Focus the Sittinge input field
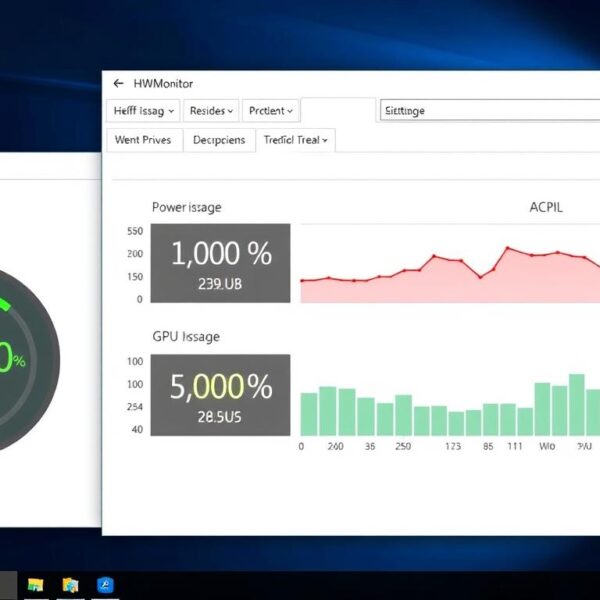Screen dimensions: 600x600 pos(490,111)
